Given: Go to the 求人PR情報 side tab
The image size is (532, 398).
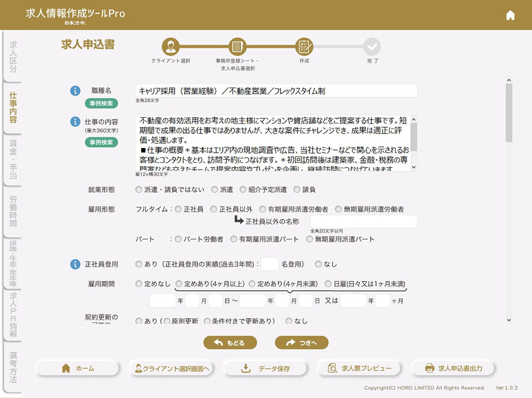Looking at the screenshot, I should [13, 314].
